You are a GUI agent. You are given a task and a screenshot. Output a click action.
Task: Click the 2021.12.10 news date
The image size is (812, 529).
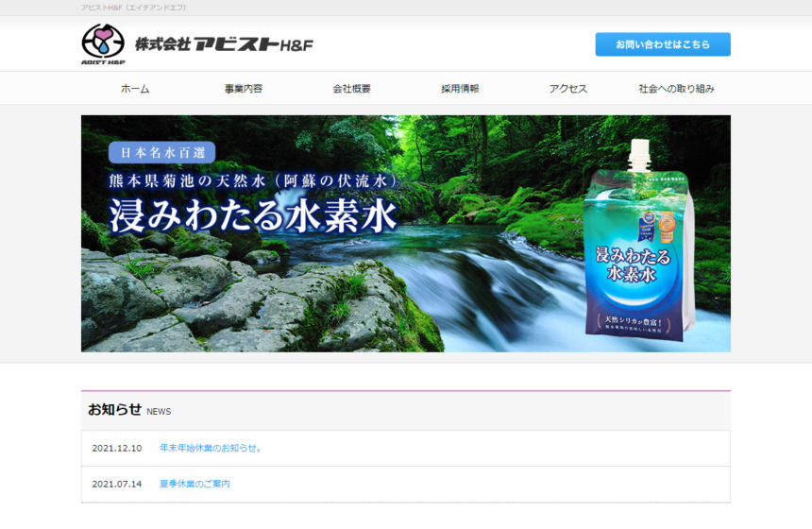point(117,448)
